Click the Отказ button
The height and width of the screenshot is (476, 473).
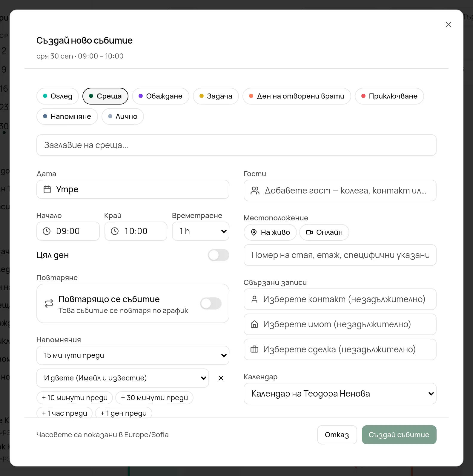point(337,435)
